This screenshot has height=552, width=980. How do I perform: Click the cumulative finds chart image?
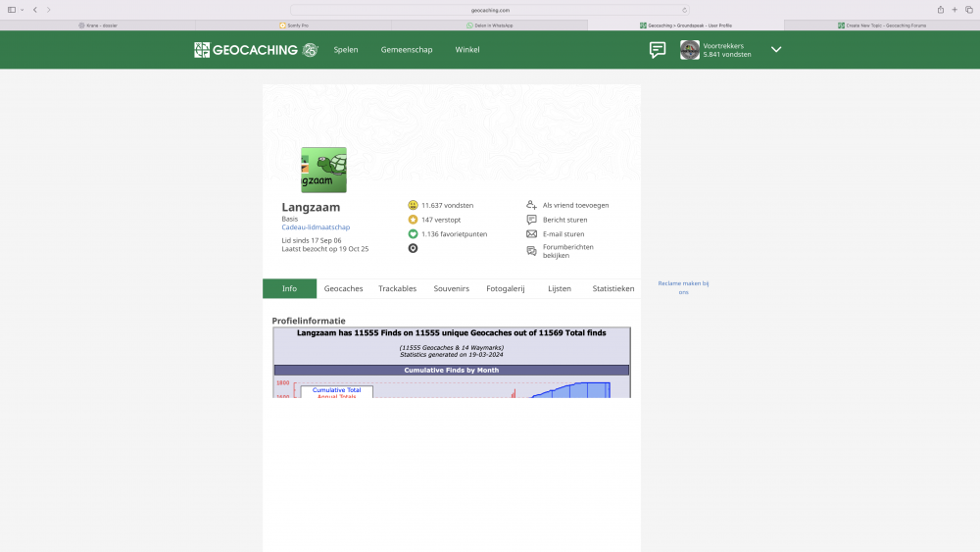point(451,387)
